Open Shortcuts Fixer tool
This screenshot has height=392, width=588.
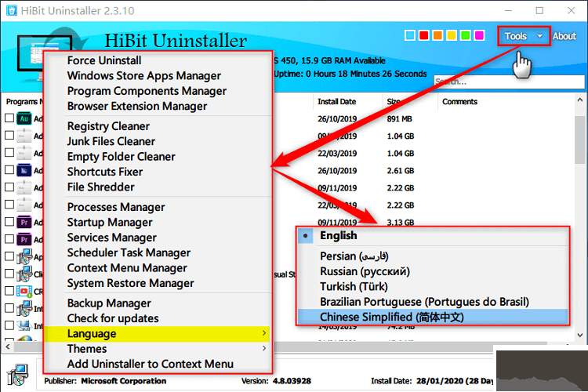[x=105, y=172]
